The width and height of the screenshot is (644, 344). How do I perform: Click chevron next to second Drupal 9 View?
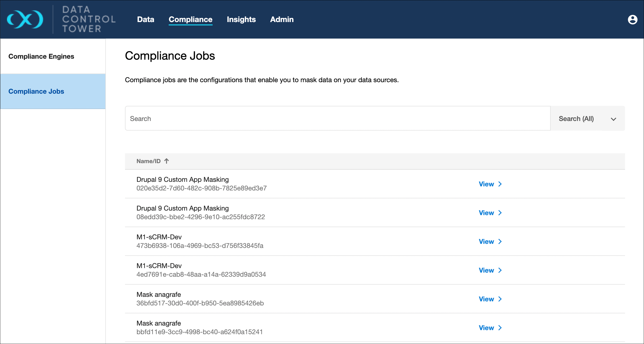pyautogui.click(x=500, y=213)
